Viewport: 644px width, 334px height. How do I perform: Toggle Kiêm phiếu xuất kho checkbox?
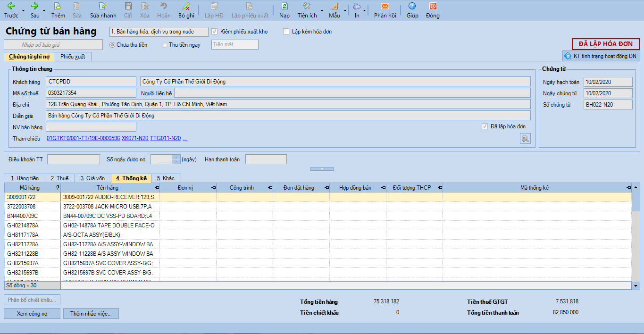tap(215, 32)
